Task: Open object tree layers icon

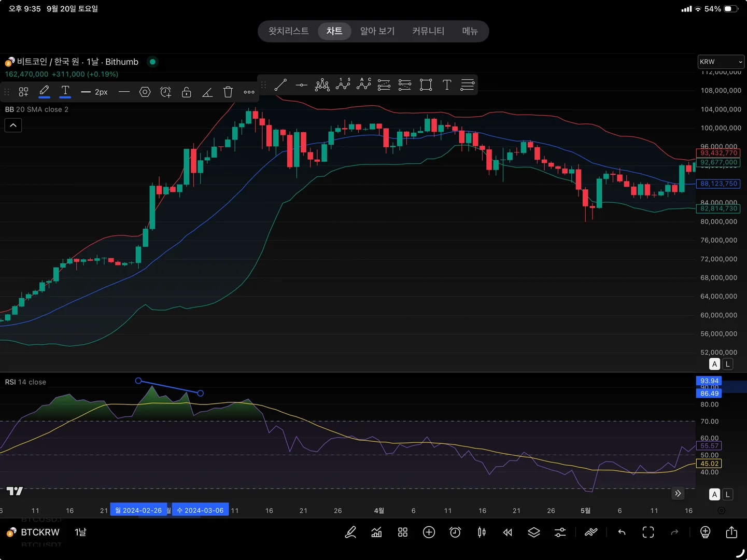Action: (x=534, y=532)
